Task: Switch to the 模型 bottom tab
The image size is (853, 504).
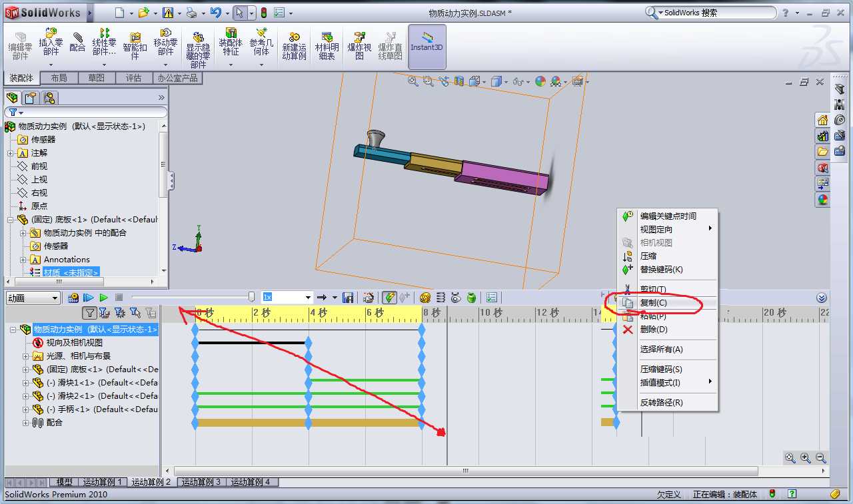Action: [64, 482]
